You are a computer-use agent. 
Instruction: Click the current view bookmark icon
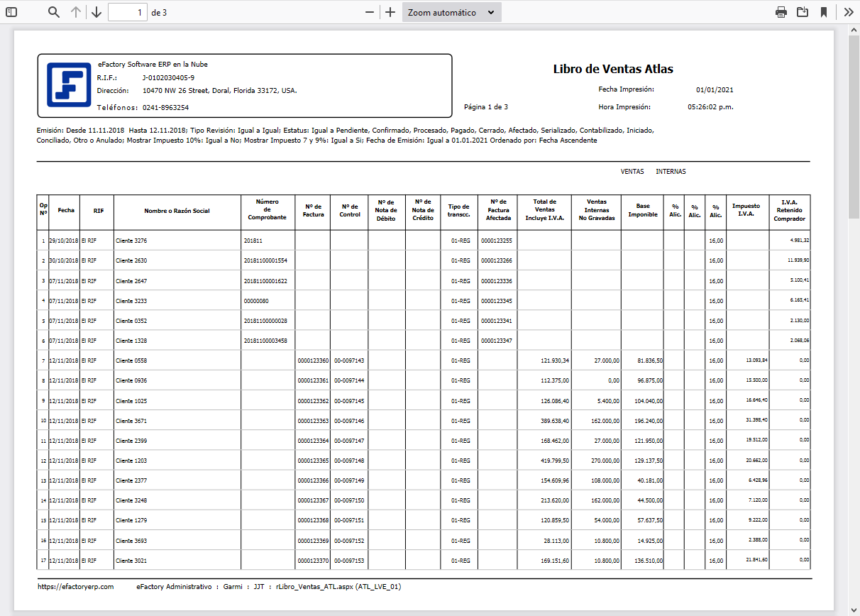824,12
